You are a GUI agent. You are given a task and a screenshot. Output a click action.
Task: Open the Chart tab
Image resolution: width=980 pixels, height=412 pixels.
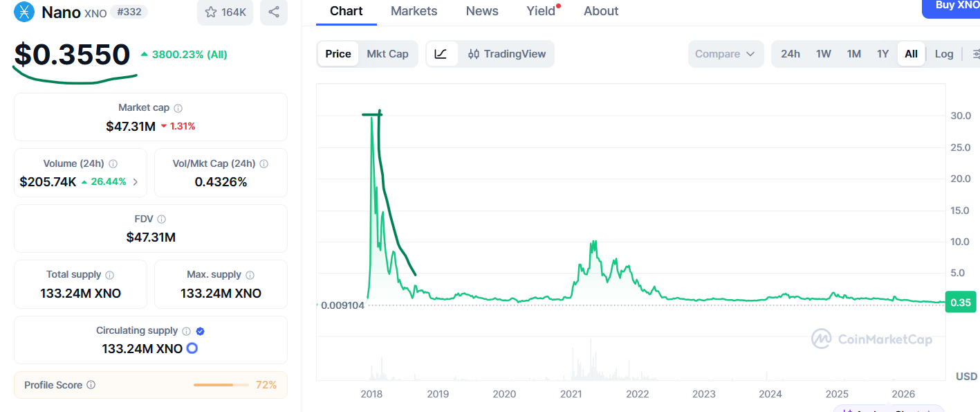[x=346, y=11]
